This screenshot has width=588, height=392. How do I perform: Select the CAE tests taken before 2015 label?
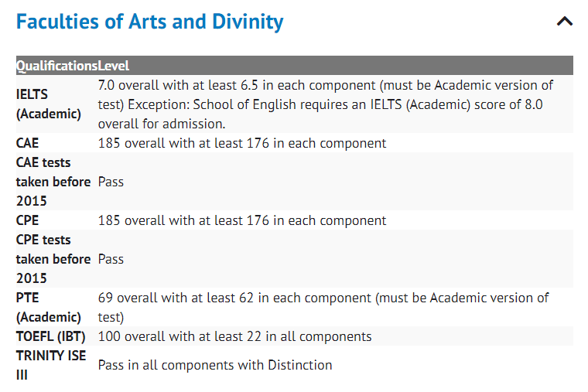pos(53,182)
